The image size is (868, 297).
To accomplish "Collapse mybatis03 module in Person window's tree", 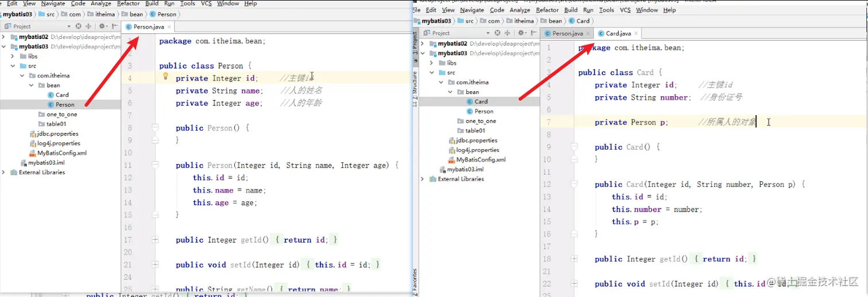I will click(4, 46).
